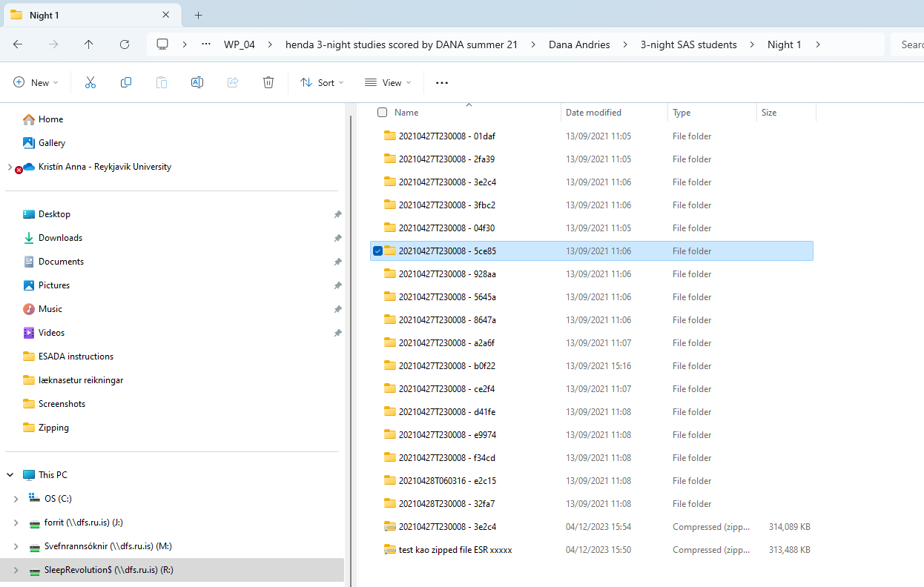This screenshot has height=587, width=924.
Task: Collapse the This PC tree node
Action: pyautogui.click(x=10, y=475)
